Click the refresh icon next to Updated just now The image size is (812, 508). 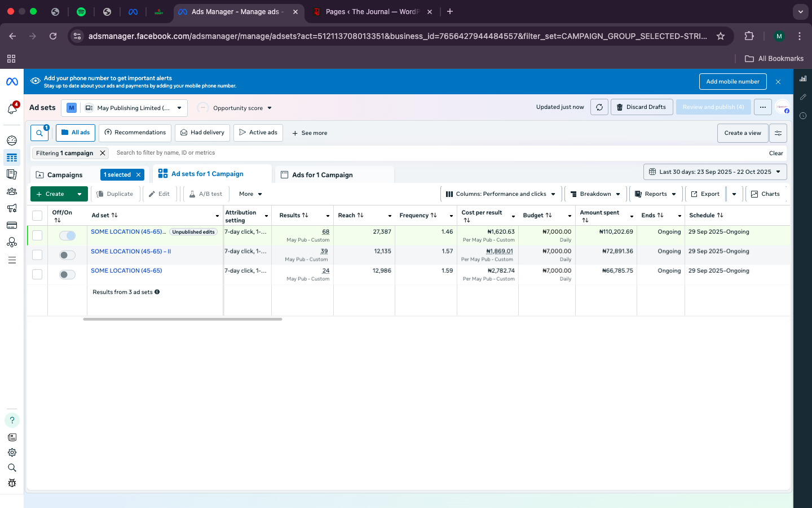(599, 107)
